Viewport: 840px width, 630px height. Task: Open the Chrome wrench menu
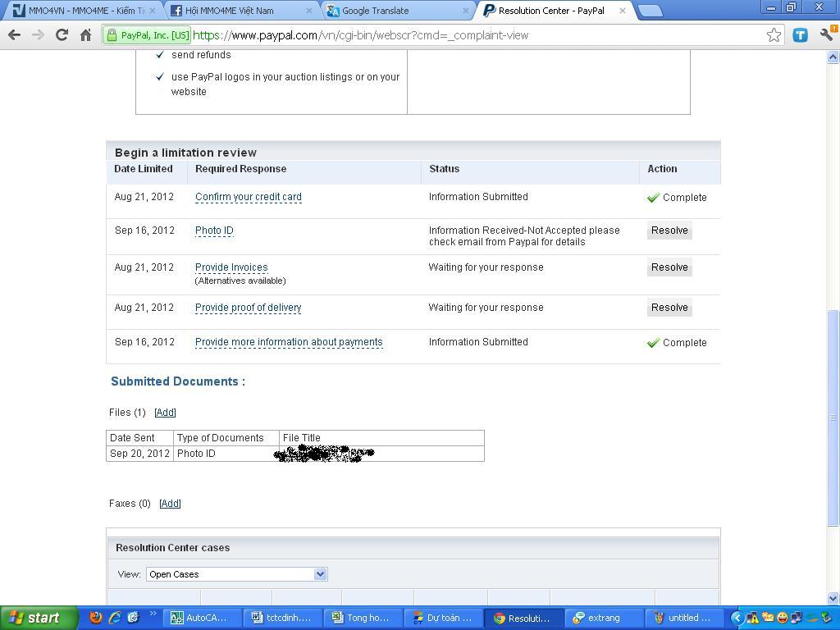(828, 34)
